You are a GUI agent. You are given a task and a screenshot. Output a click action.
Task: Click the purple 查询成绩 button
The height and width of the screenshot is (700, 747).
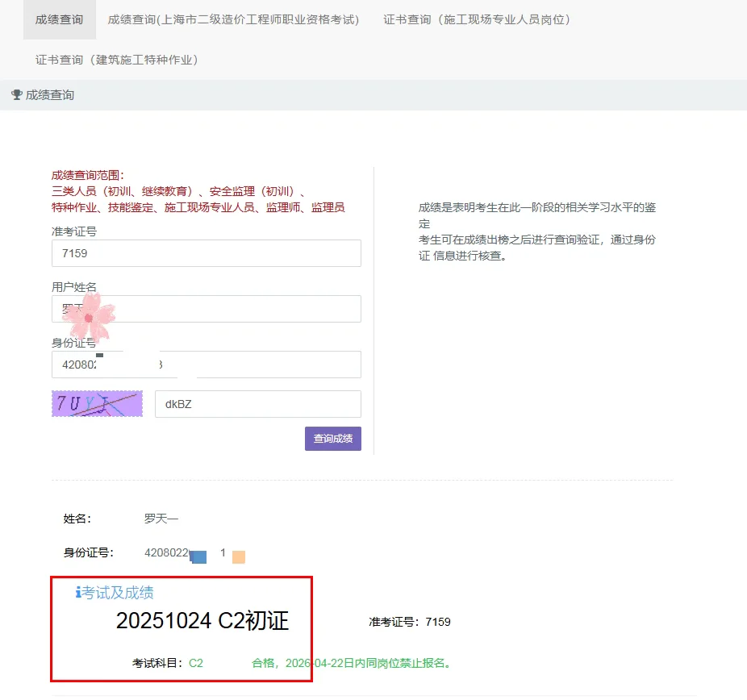(x=332, y=438)
